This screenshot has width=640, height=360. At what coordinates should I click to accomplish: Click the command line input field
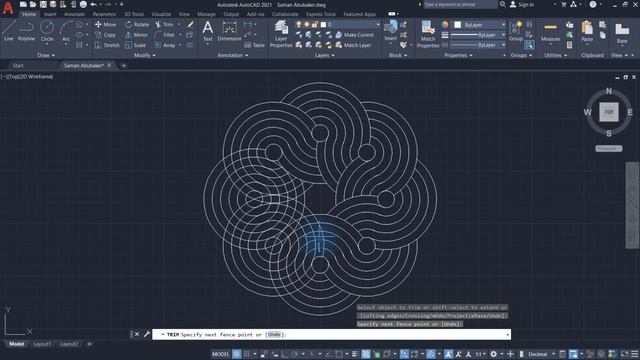pyautogui.click(x=331, y=335)
